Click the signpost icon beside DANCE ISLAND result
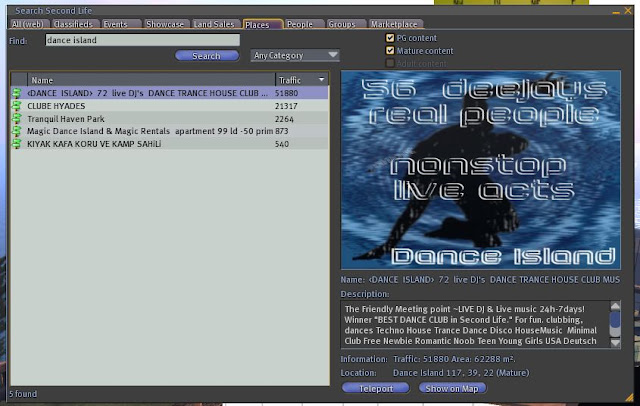 [17, 93]
